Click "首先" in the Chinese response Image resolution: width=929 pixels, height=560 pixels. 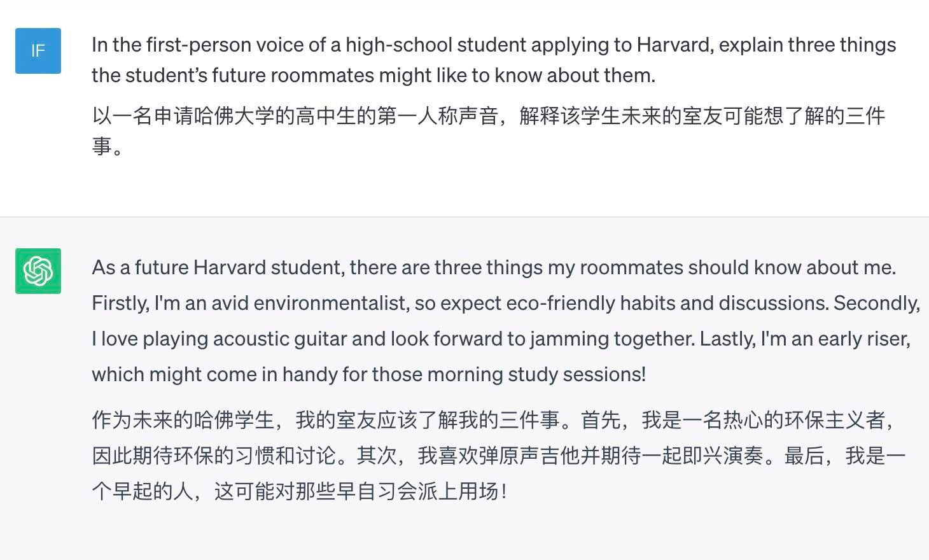601,421
